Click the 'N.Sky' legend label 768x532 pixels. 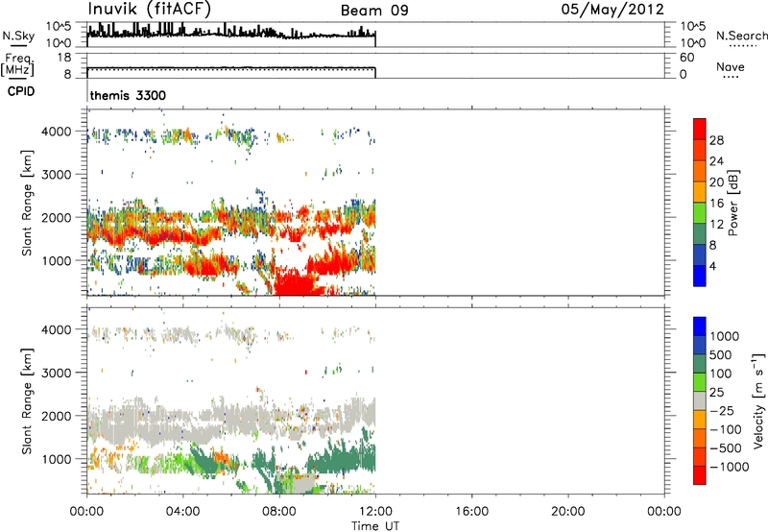pos(18,36)
